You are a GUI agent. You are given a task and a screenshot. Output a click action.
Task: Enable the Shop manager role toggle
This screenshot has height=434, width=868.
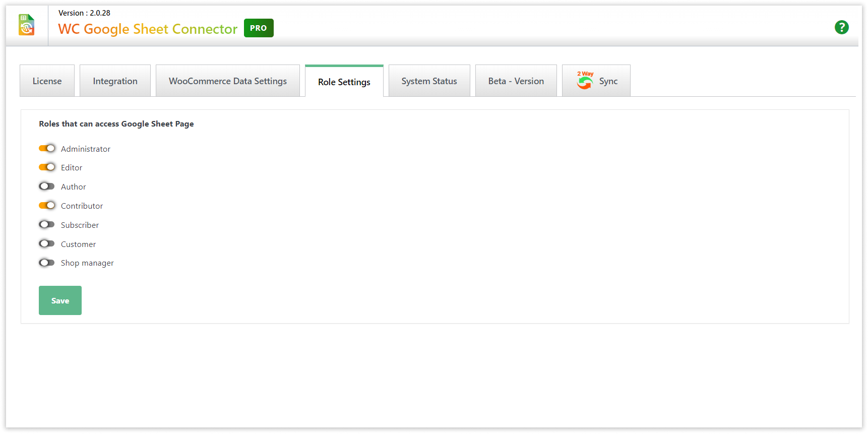pyautogui.click(x=47, y=263)
